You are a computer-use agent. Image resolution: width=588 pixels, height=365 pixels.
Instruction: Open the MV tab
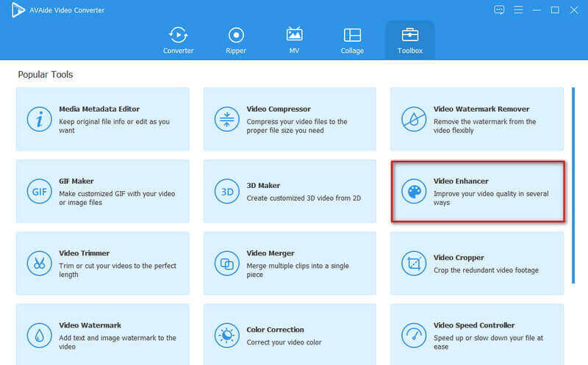[x=294, y=40]
